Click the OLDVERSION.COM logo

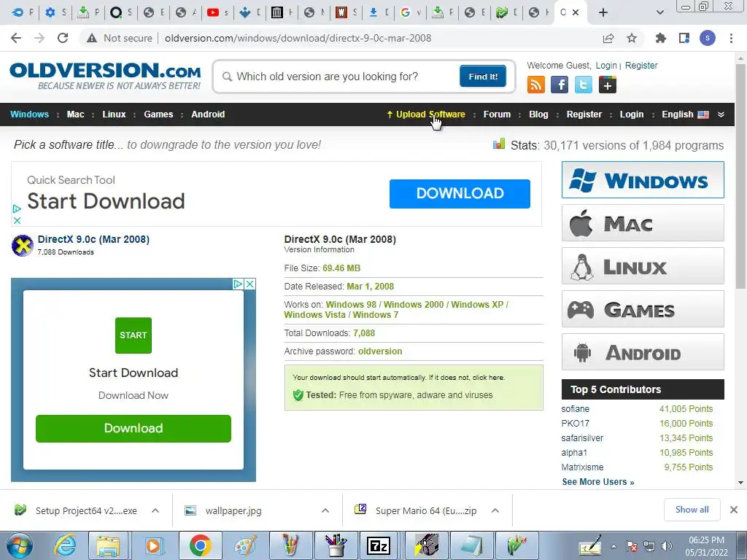[105, 76]
